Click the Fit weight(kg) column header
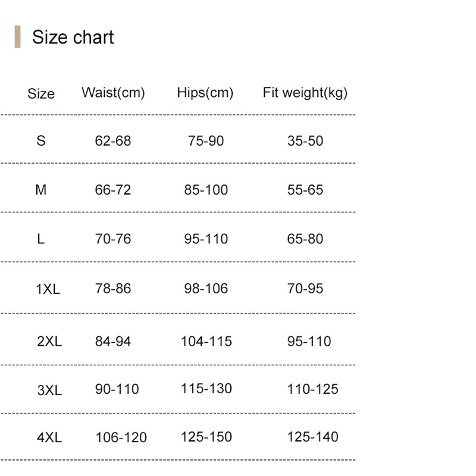476x476 pixels. click(x=305, y=93)
